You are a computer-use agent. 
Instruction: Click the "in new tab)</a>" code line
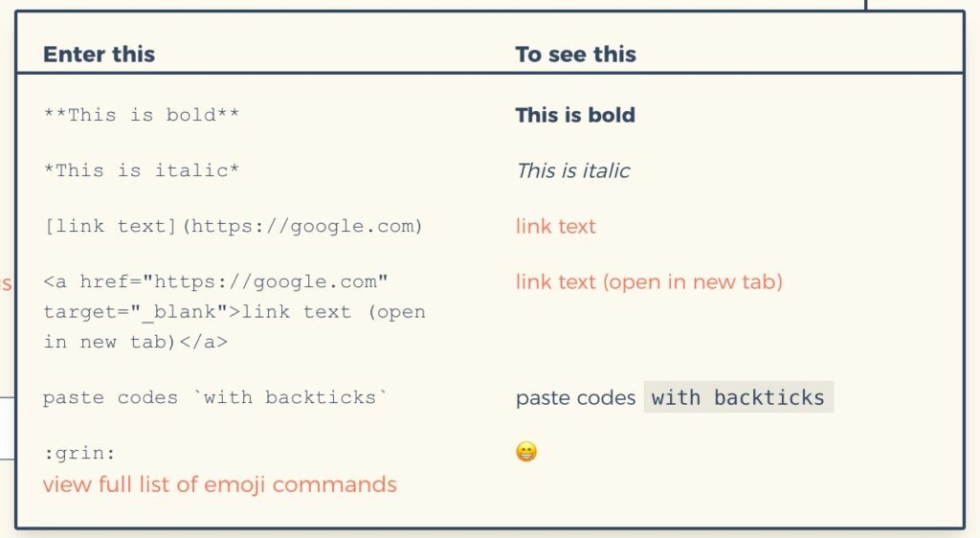pyautogui.click(x=135, y=342)
